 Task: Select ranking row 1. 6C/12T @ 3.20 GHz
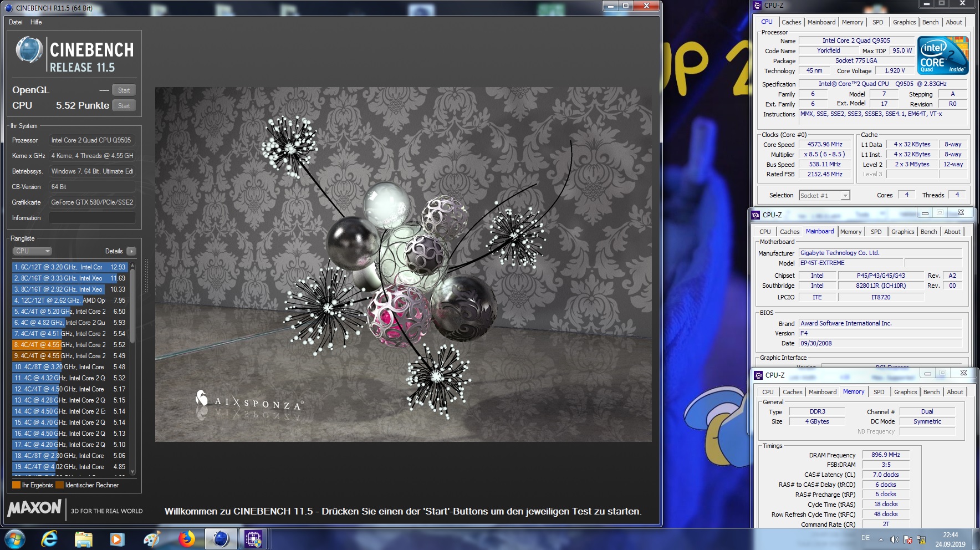click(x=70, y=267)
